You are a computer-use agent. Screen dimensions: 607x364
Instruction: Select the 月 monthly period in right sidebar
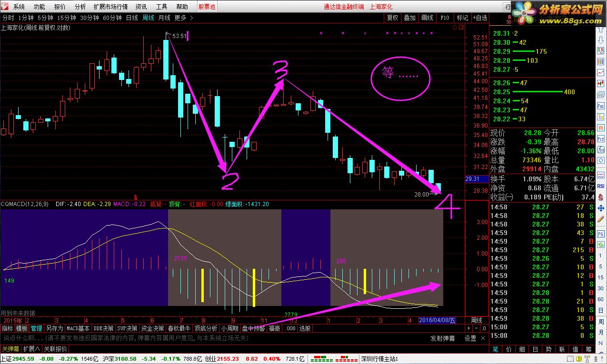601,332
